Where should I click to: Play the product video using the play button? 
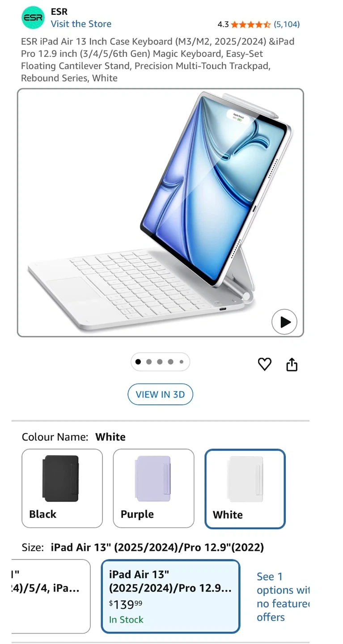(x=284, y=322)
